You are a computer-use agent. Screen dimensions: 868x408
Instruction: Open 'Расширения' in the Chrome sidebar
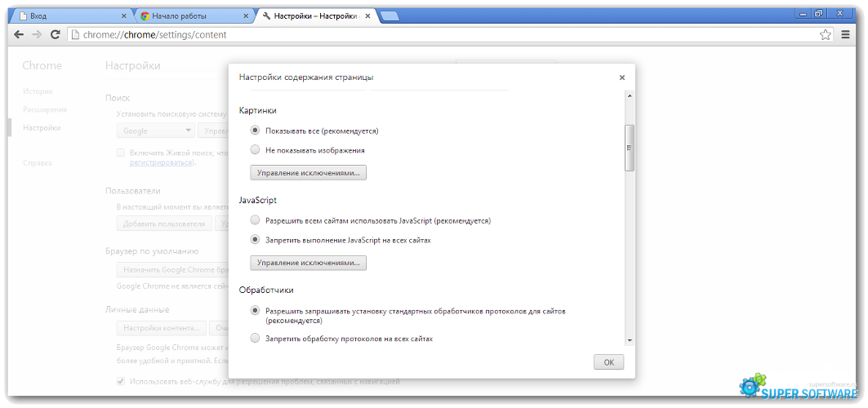pyautogui.click(x=45, y=109)
